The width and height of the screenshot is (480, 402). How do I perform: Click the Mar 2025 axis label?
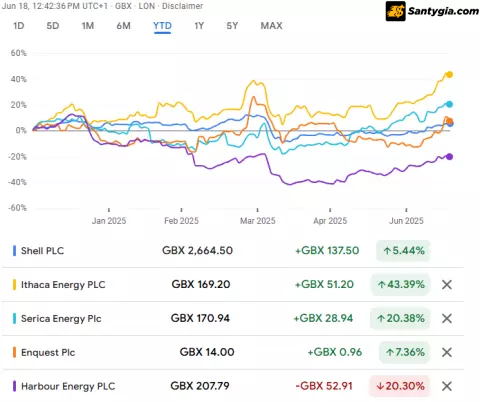(x=258, y=221)
